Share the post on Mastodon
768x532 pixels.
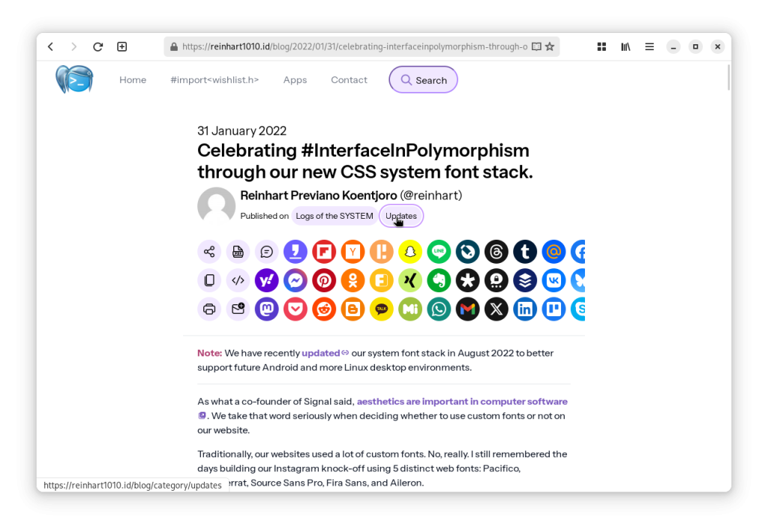pos(267,309)
